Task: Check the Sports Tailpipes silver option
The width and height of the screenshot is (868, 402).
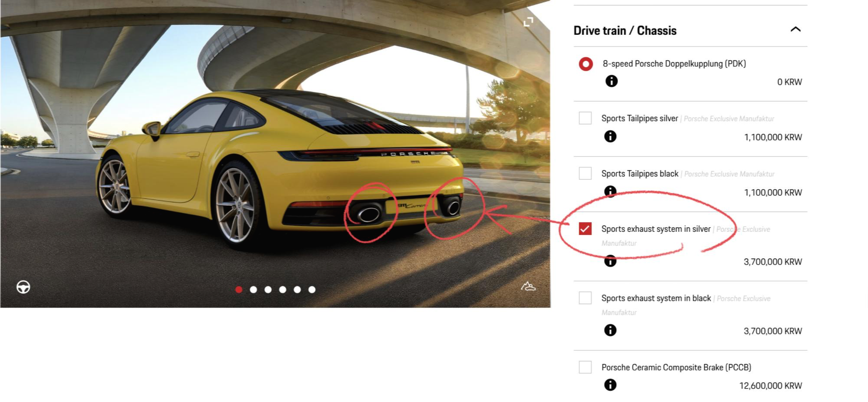Action: 585,118
